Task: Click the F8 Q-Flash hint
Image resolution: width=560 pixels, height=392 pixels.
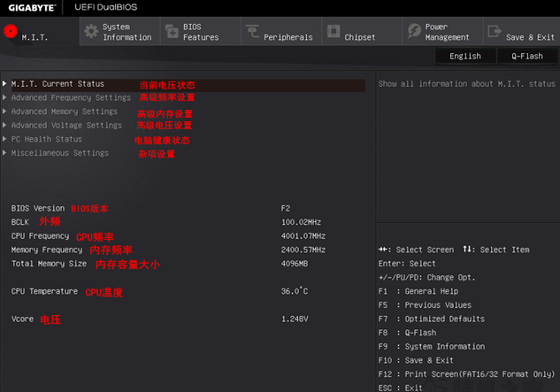Action: (x=407, y=333)
